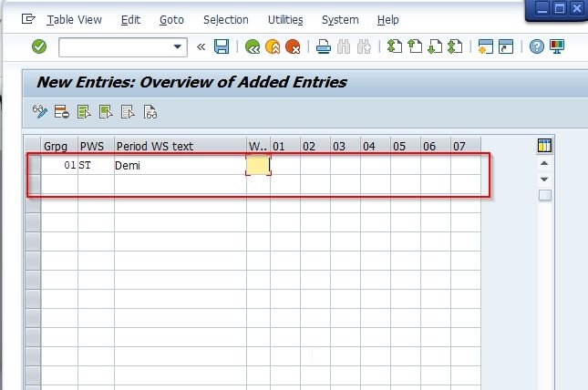Open Customize Local Layout monitor icon
588x390 pixels.
click(x=557, y=46)
